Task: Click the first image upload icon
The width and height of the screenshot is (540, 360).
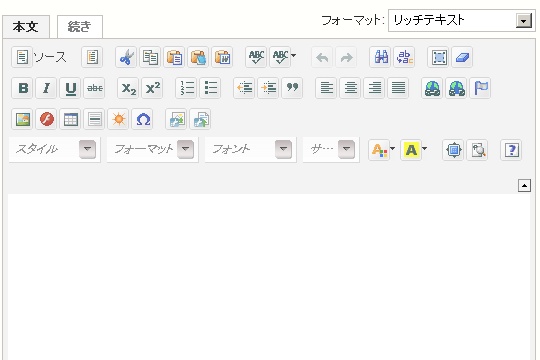Action: (x=176, y=120)
